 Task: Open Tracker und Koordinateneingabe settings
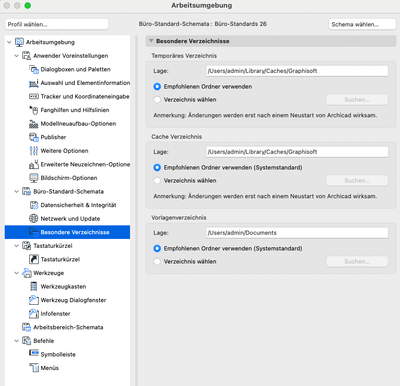(85, 96)
